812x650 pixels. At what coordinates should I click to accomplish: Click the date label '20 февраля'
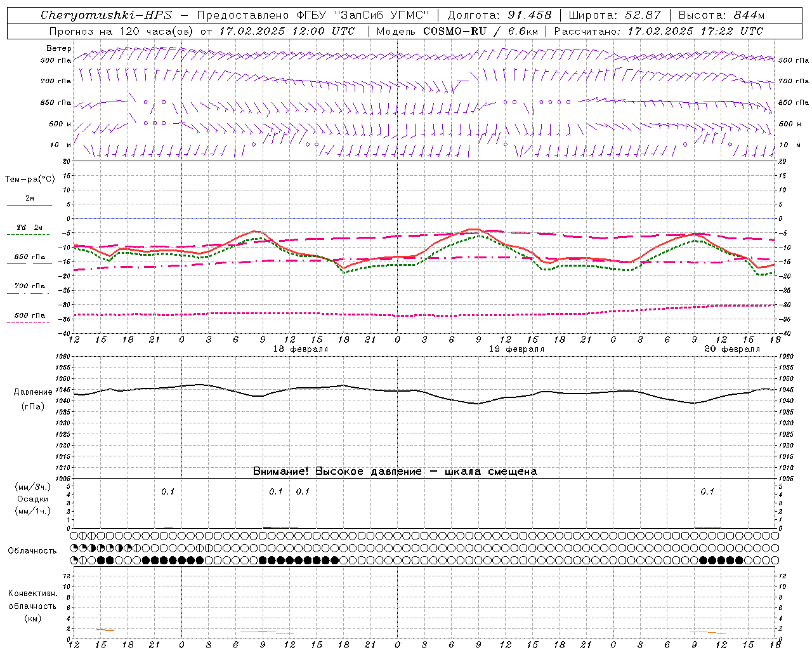[732, 349]
